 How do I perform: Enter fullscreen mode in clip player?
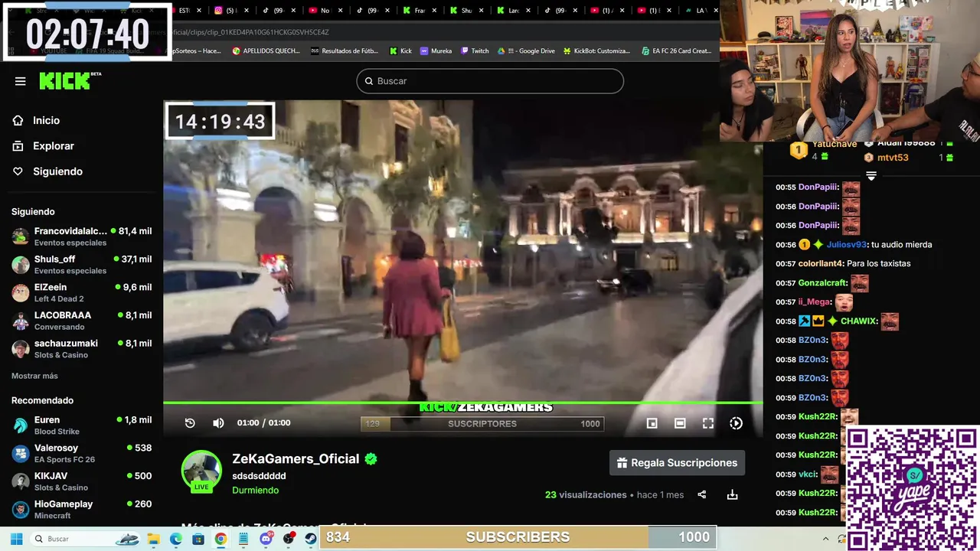(x=708, y=423)
